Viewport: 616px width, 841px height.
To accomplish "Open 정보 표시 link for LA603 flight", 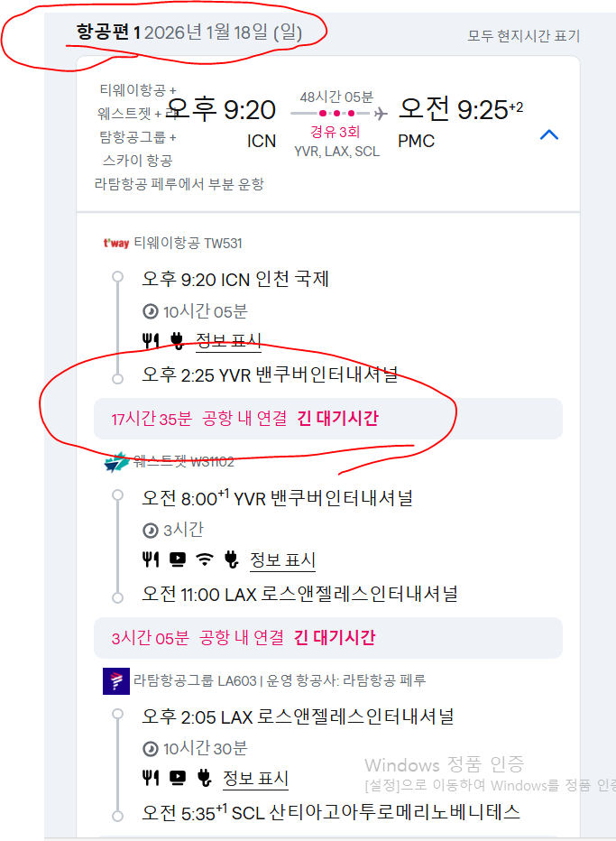I will (256, 778).
